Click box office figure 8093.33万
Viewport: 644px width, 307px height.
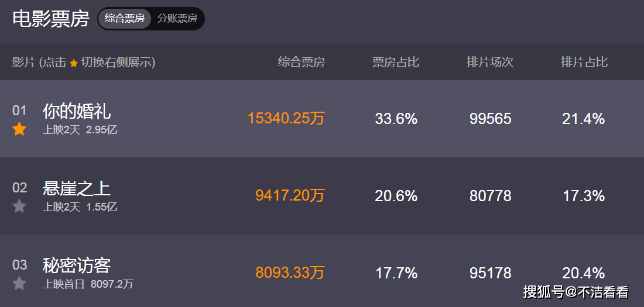pyautogui.click(x=290, y=273)
